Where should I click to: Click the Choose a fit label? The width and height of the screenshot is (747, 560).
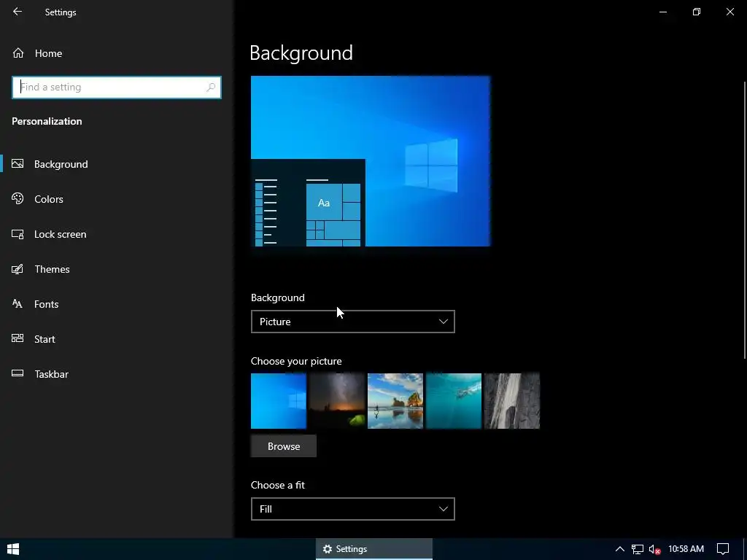pyautogui.click(x=278, y=485)
